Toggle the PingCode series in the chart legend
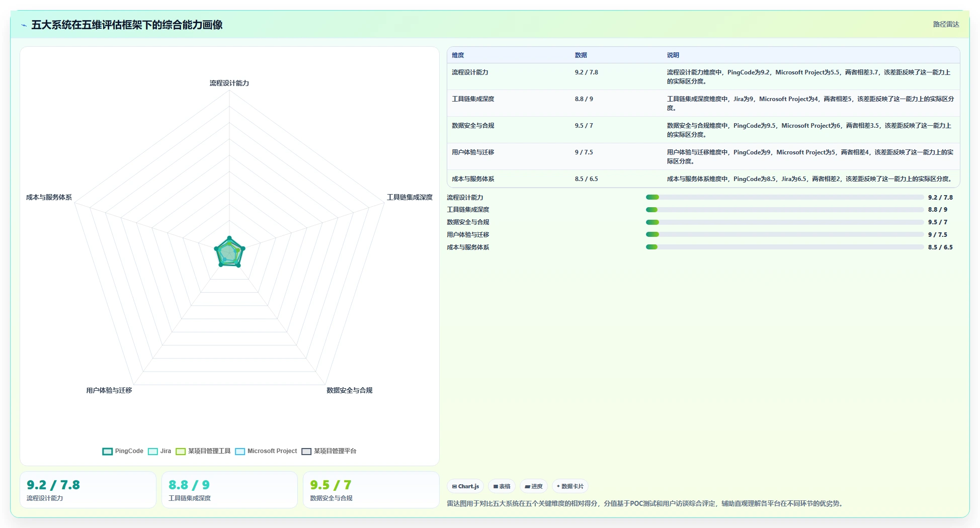The image size is (980, 528). (123, 451)
